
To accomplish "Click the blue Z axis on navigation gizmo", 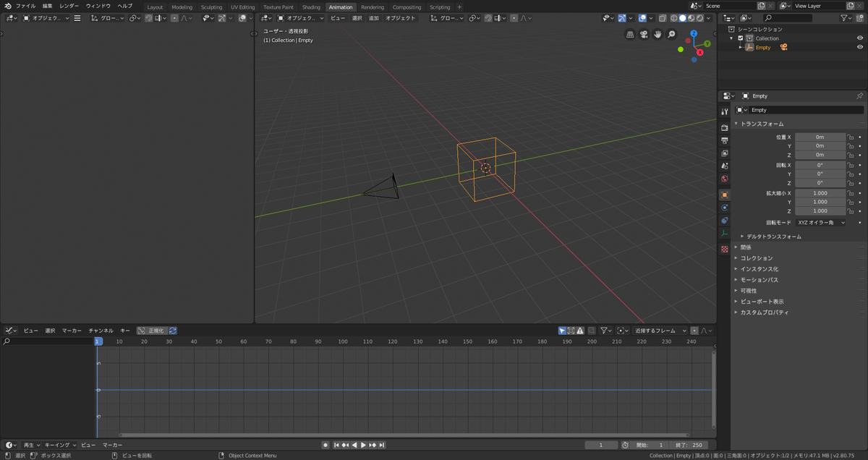I will coord(694,33).
